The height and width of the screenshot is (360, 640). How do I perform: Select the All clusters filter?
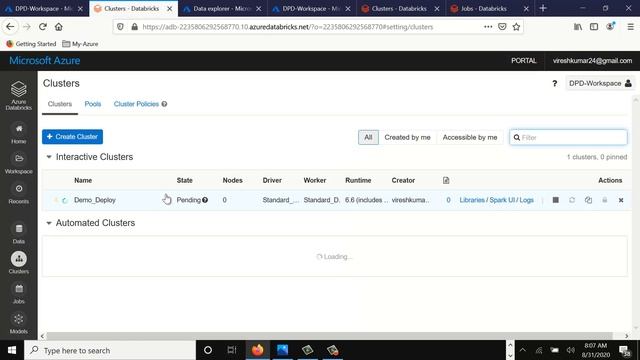(368, 138)
